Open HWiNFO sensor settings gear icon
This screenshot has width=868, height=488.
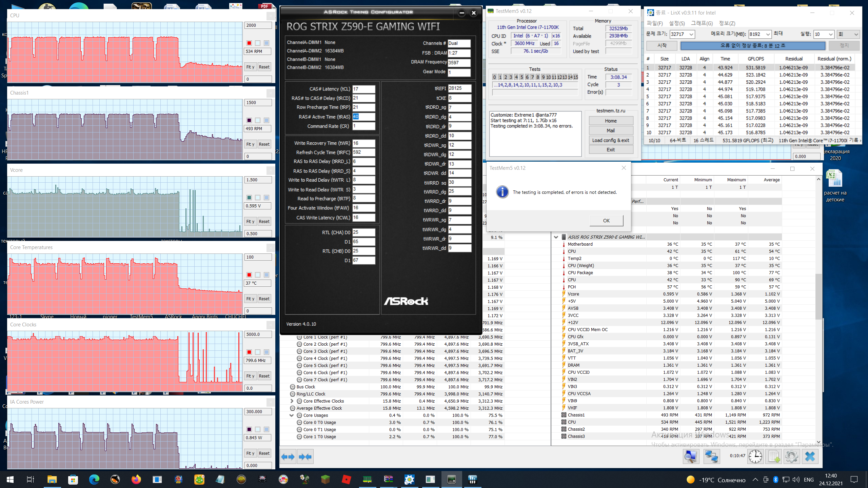pyautogui.click(x=791, y=456)
